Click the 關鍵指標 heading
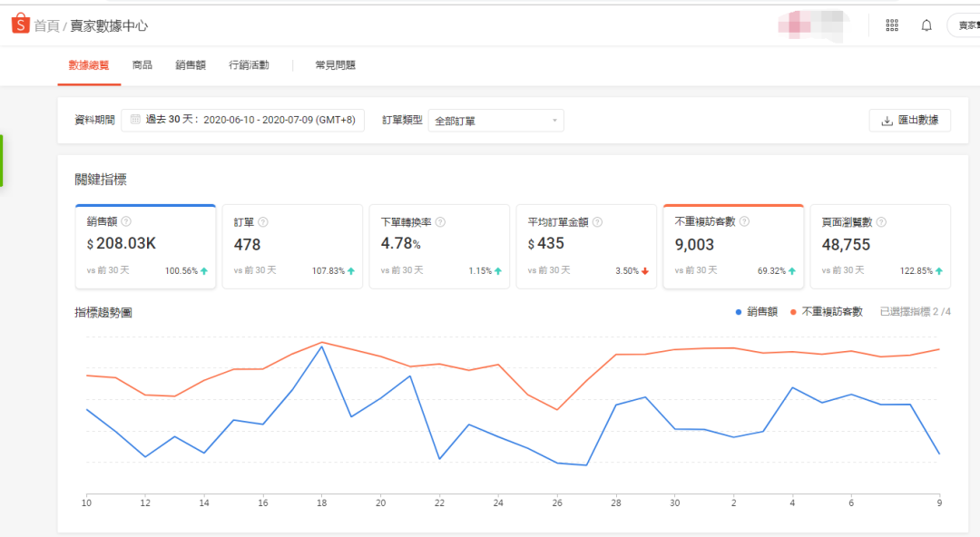 101,180
